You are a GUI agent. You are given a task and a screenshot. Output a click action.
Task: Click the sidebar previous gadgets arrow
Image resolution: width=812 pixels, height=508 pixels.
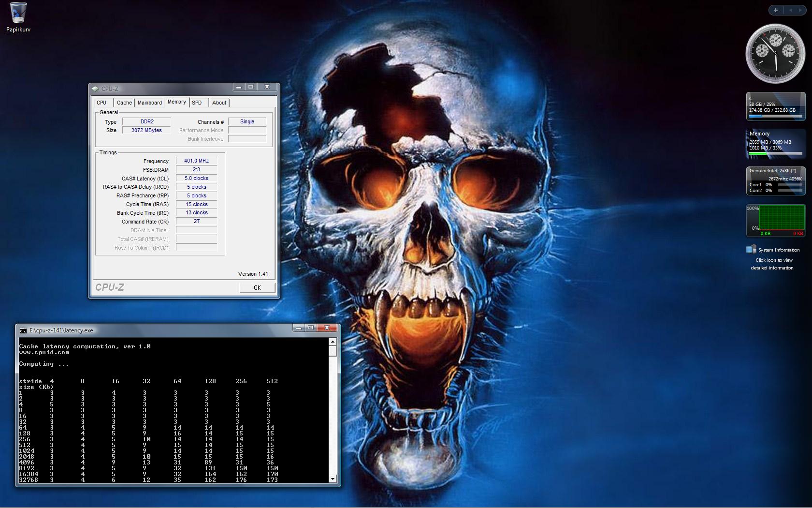click(x=791, y=10)
